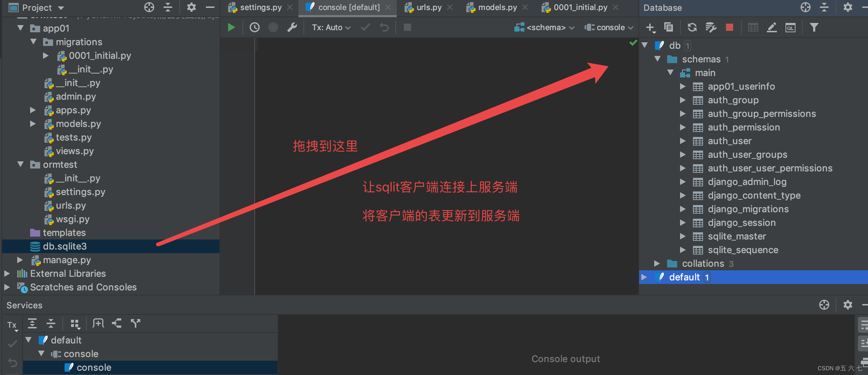This screenshot has width=868, height=375.
Task: Expand the collations node
Action: [657, 263]
